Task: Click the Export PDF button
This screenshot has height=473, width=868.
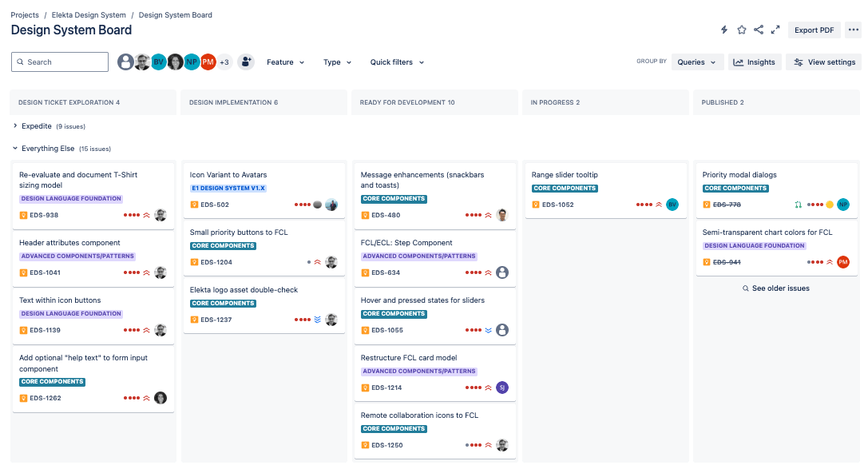Action: click(x=814, y=30)
